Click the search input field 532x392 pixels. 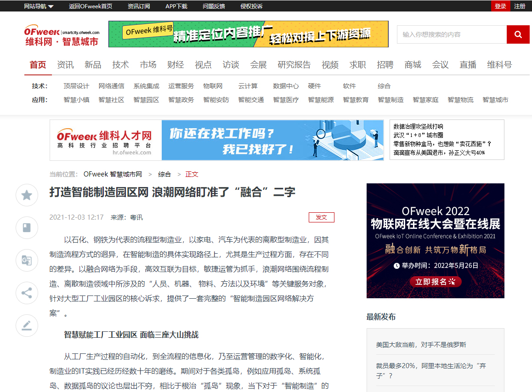pyautogui.click(x=452, y=34)
